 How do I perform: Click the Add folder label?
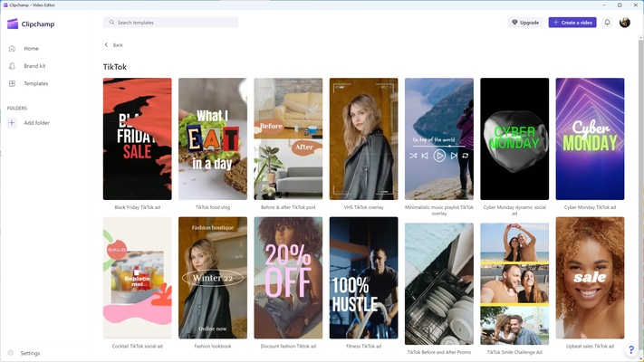click(x=36, y=123)
